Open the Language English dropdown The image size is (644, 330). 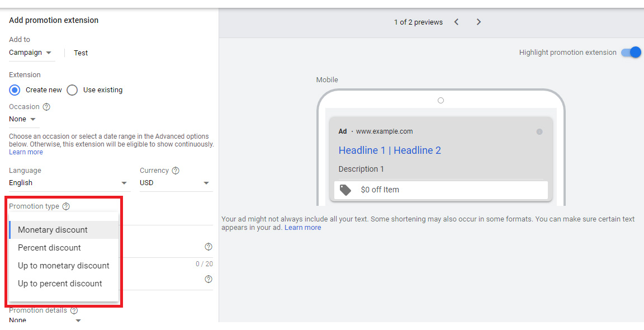pos(69,183)
